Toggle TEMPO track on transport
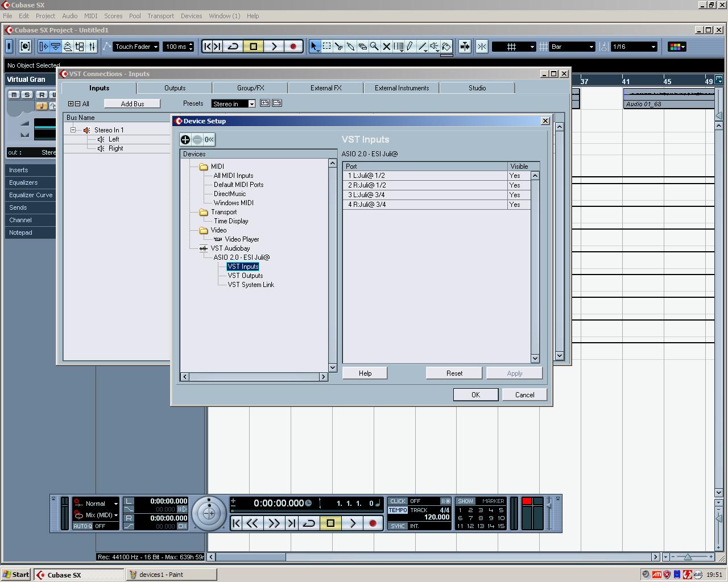 pyautogui.click(x=398, y=510)
